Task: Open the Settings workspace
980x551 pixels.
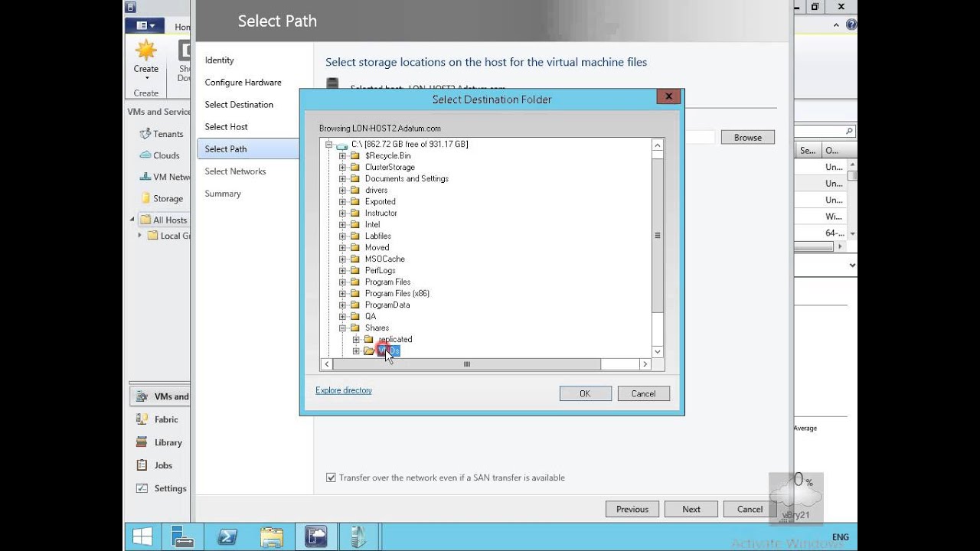Action: coord(170,488)
